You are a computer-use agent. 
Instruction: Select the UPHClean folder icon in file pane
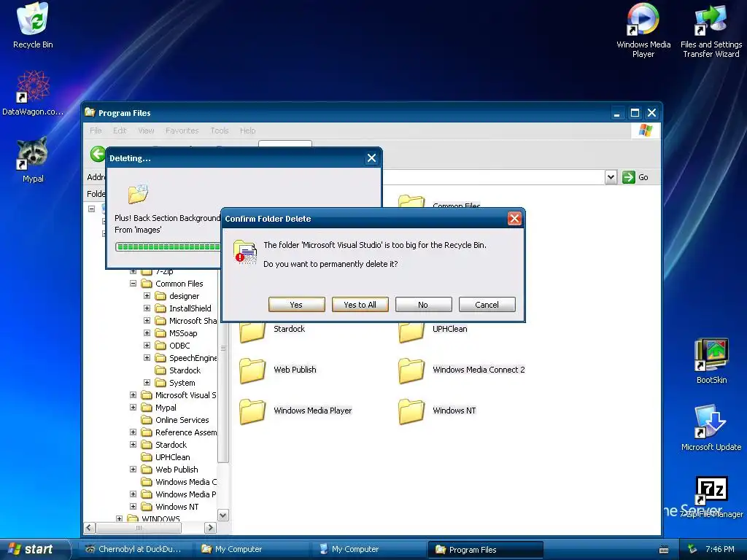pos(411,332)
